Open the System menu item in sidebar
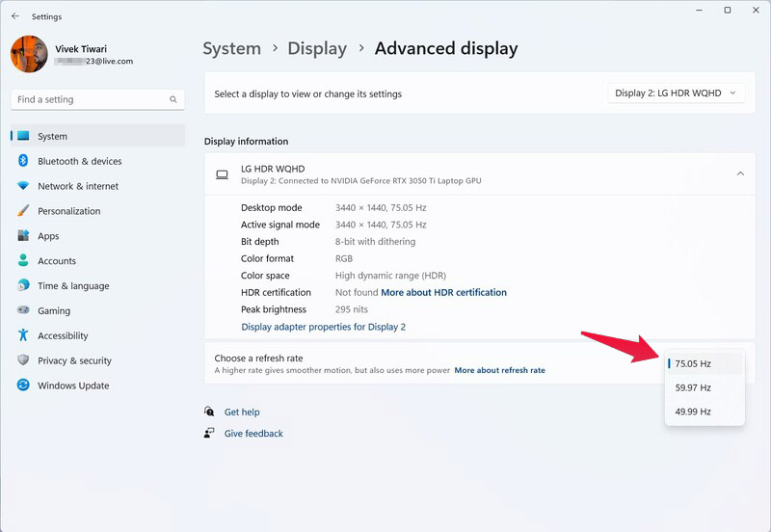 click(98, 136)
